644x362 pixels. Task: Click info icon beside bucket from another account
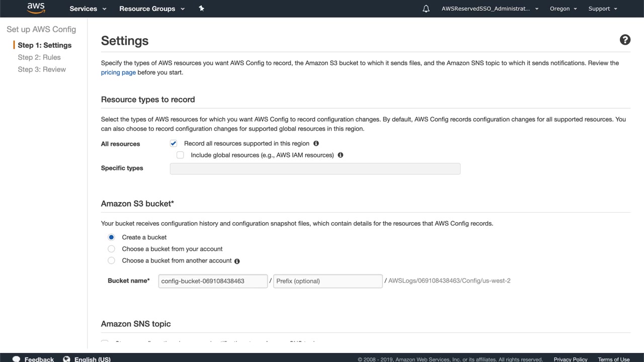(237, 261)
